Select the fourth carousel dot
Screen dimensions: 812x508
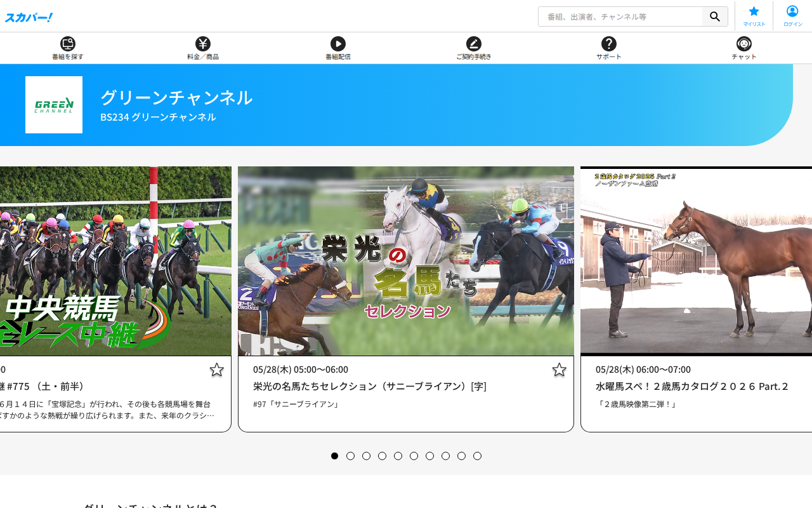(x=383, y=456)
